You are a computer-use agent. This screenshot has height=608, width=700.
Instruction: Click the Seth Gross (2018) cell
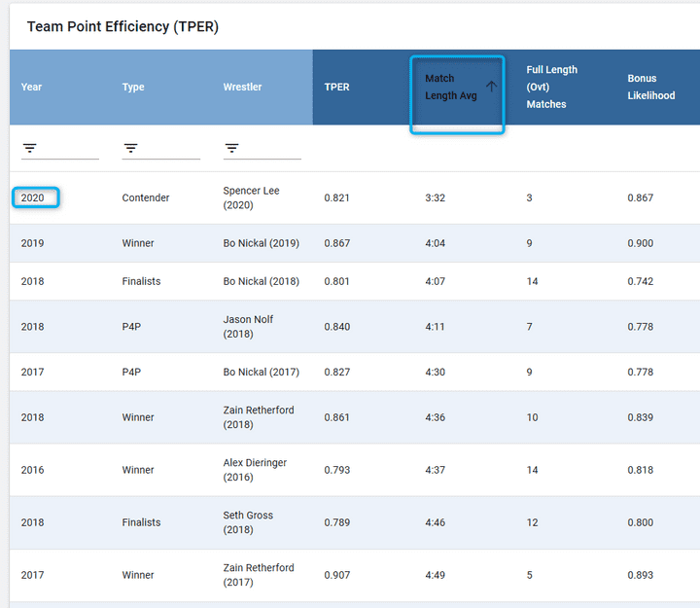coord(248,522)
